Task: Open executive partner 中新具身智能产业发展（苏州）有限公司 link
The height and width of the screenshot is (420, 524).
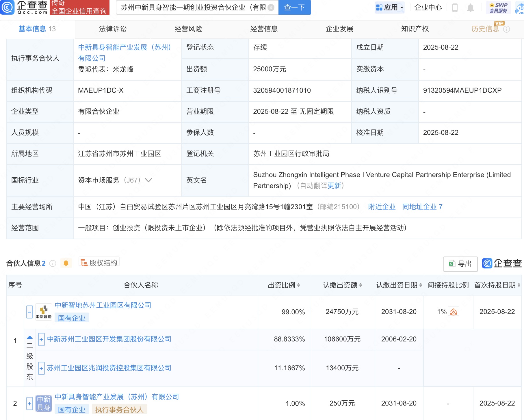Action: [x=125, y=53]
